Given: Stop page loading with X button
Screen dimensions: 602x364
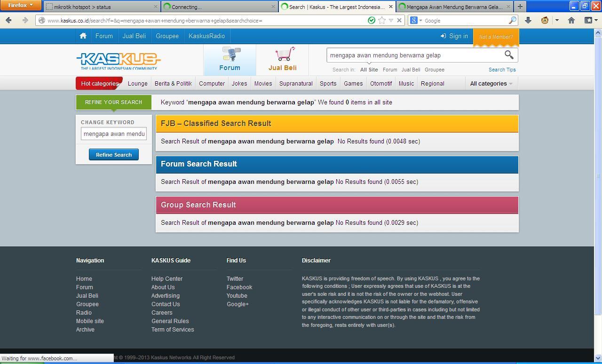Looking at the screenshot, I should pyautogui.click(x=399, y=20).
